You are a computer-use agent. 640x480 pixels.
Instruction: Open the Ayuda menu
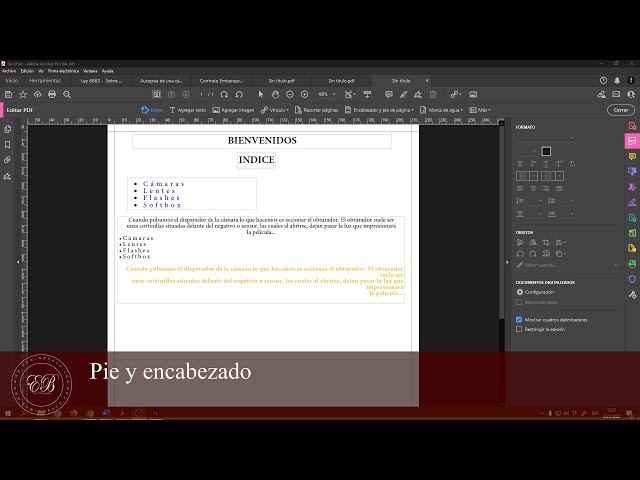click(107, 71)
